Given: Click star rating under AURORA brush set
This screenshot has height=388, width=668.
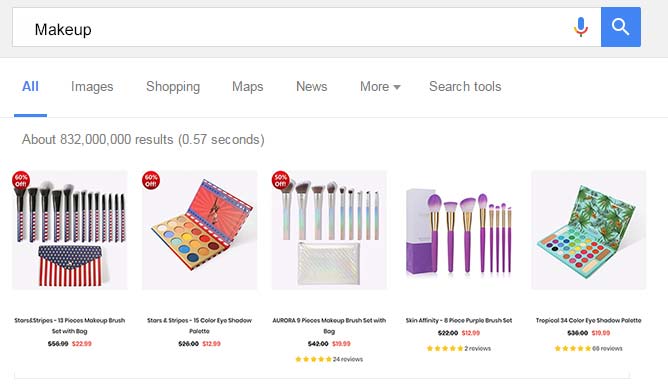Looking at the screenshot, I should 314,359.
